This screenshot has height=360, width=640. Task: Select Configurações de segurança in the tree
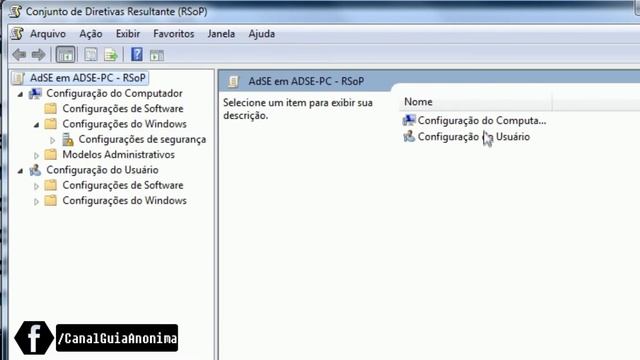[x=142, y=139]
